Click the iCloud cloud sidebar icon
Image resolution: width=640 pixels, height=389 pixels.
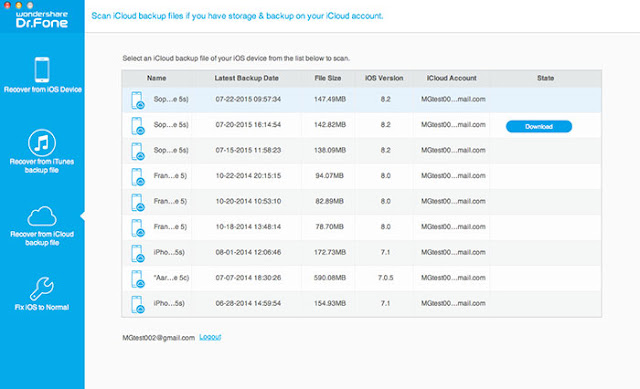42,216
